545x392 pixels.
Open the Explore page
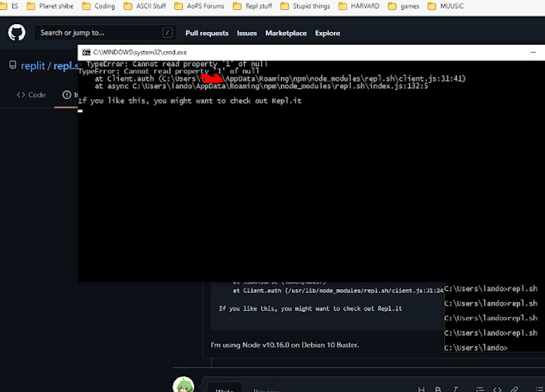[x=327, y=33]
